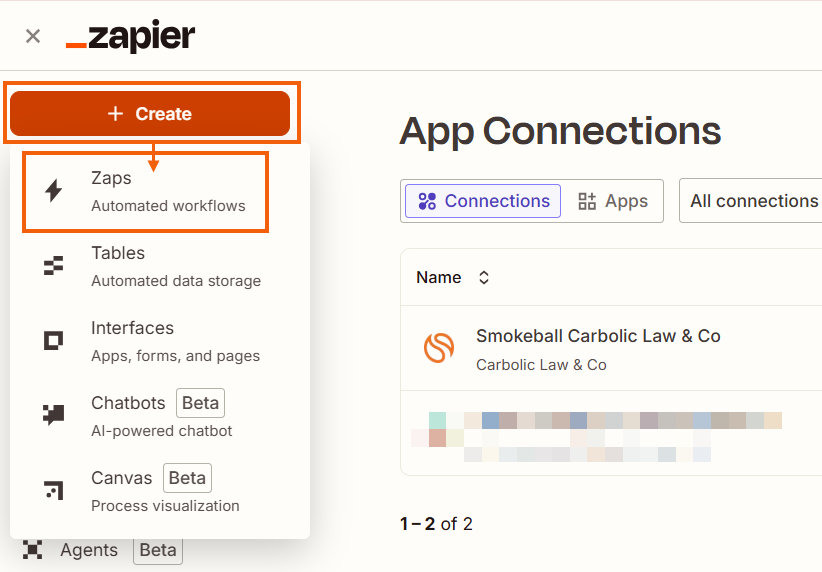The width and height of the screenshot is (822, 572).
Task: Click the Apps grid icon
Action: (x=587, y=201)
